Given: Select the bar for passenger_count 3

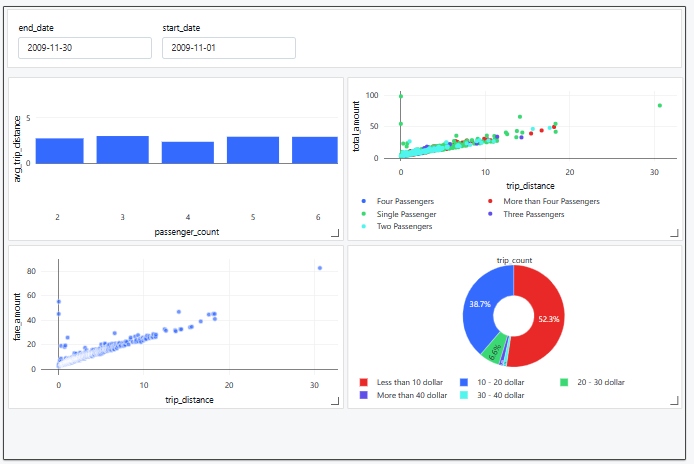Looking at the screenshot, I should coord(122,150).
